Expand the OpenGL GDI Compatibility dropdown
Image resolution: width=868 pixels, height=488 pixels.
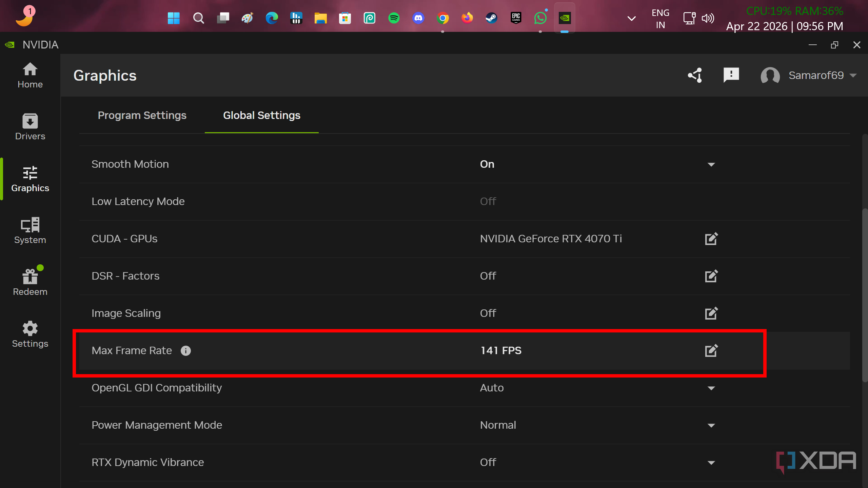click(x=711, y=388)
